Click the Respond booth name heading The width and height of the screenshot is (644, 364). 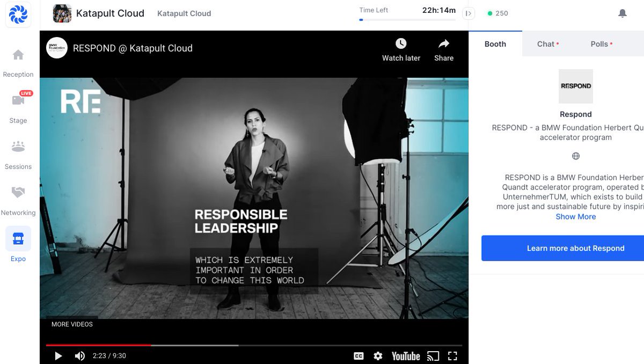pos(576,114)
